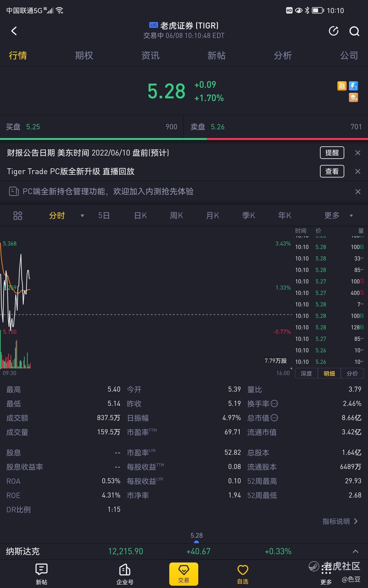Tap the eye comfort icon in status bar
Image resolution: width=368 pixels, height=588 pixels.
click(299, 10)
